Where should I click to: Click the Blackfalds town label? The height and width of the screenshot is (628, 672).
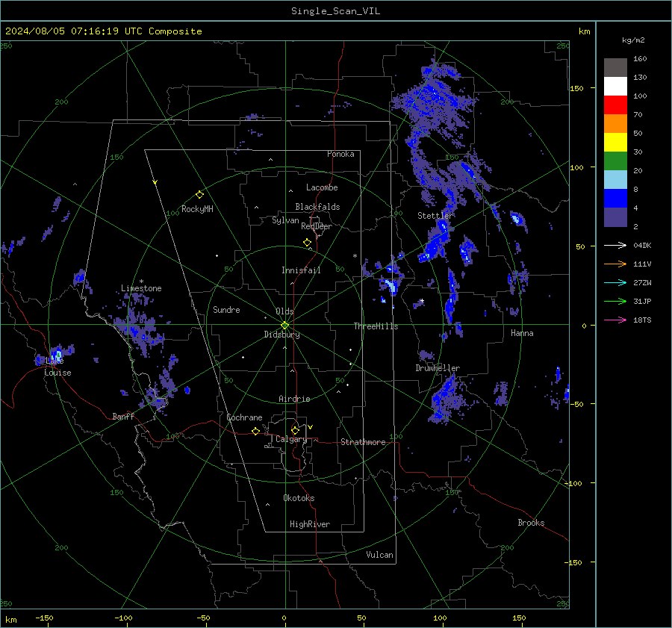[x=317, y=207]
